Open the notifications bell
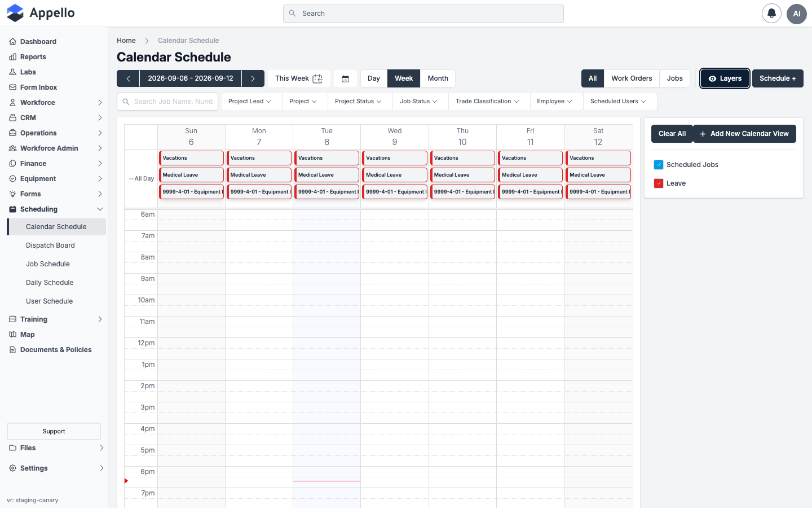This screenshot has width=812, height=518. click(x=771, y=14)
